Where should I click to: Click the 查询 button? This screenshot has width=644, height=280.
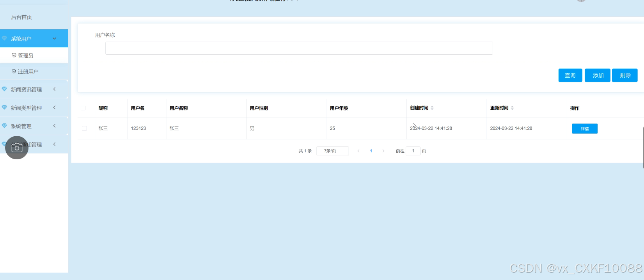[x=570, y=75]
